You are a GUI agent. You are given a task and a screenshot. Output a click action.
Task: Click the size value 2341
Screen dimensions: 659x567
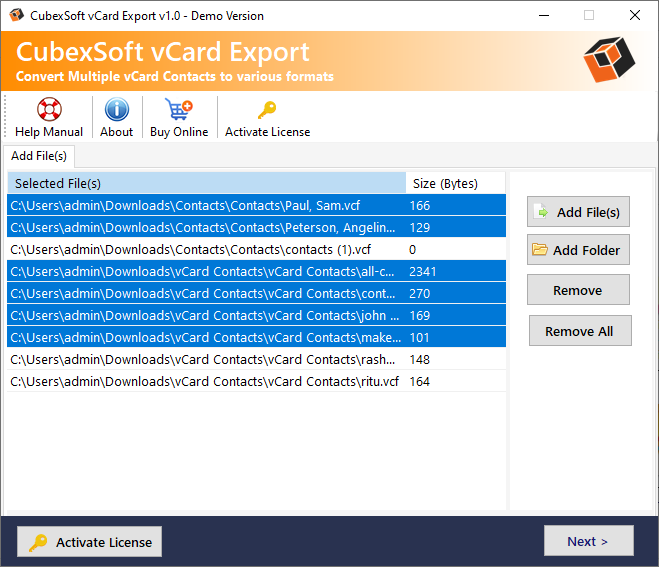click(423, 272)
